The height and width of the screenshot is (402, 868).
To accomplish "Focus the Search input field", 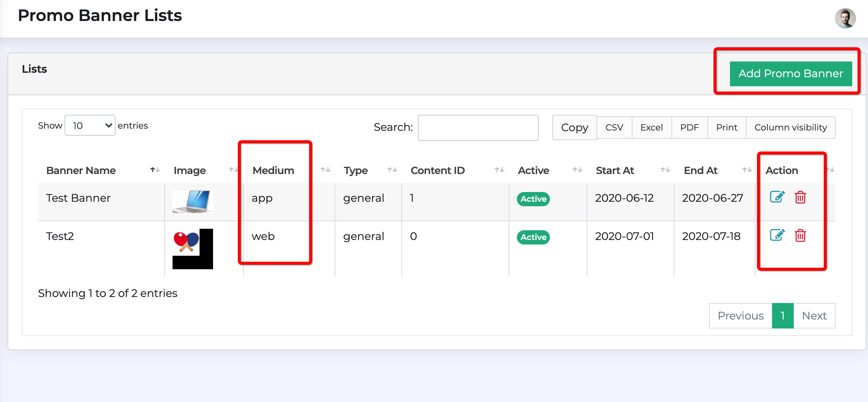I will (x=478, y=127).
